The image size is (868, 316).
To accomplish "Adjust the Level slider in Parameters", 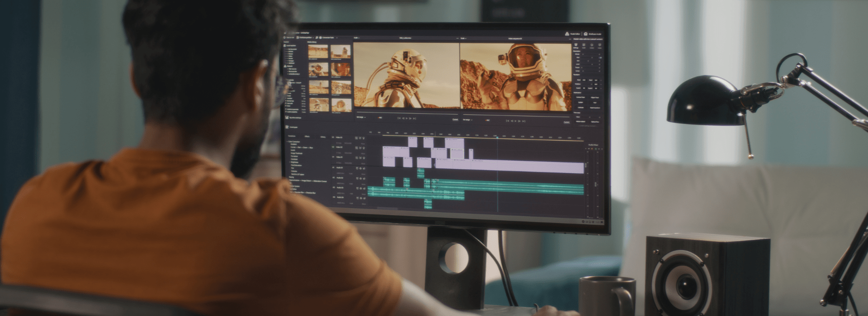I will 590,64.
